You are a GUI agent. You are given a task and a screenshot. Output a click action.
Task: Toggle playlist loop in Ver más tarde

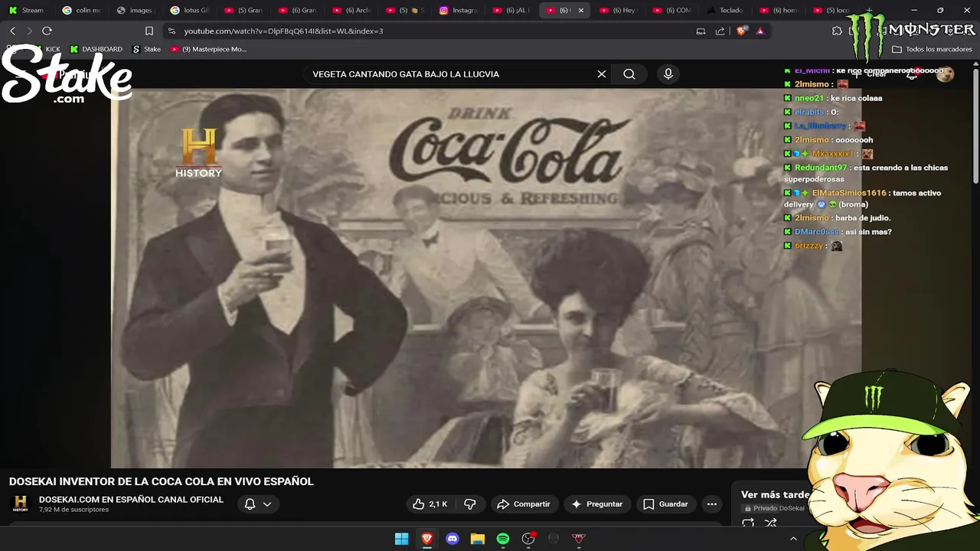748,523
